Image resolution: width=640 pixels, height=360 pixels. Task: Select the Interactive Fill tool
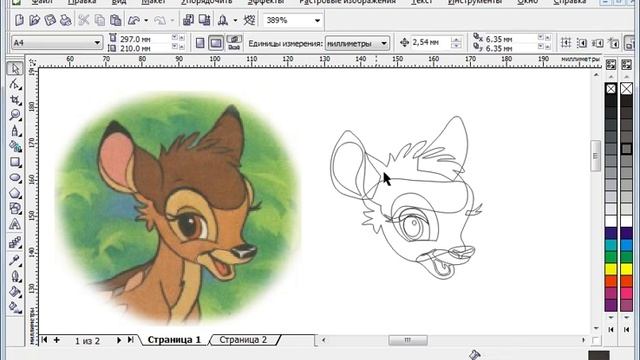15,307
